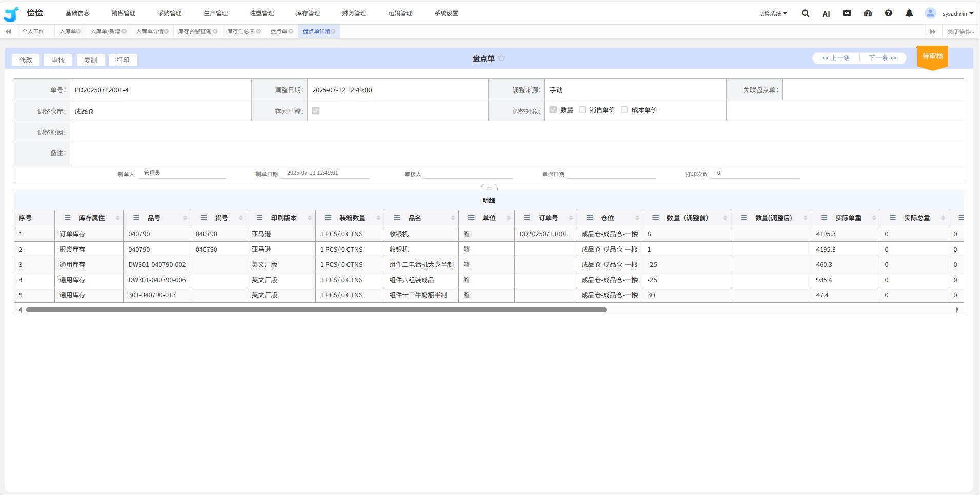Open the 库存管理 menu
980x495 pixels.
[308, 13]
